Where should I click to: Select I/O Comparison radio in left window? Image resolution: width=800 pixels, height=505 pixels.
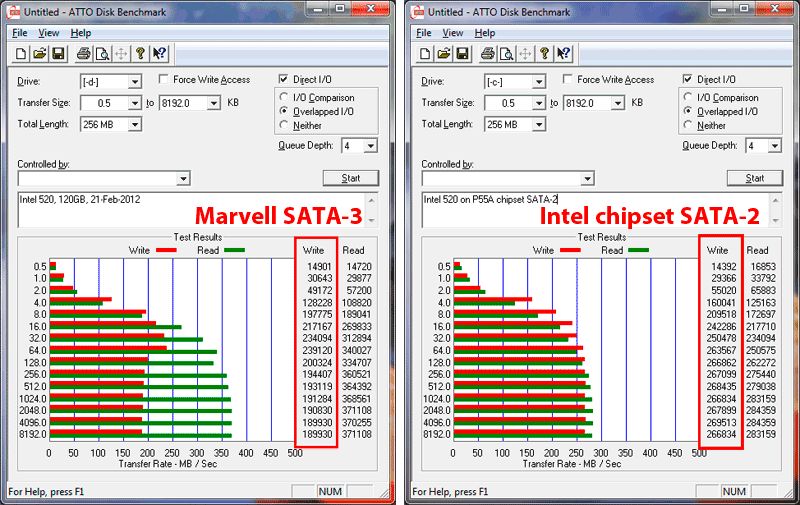pos(284,97)
